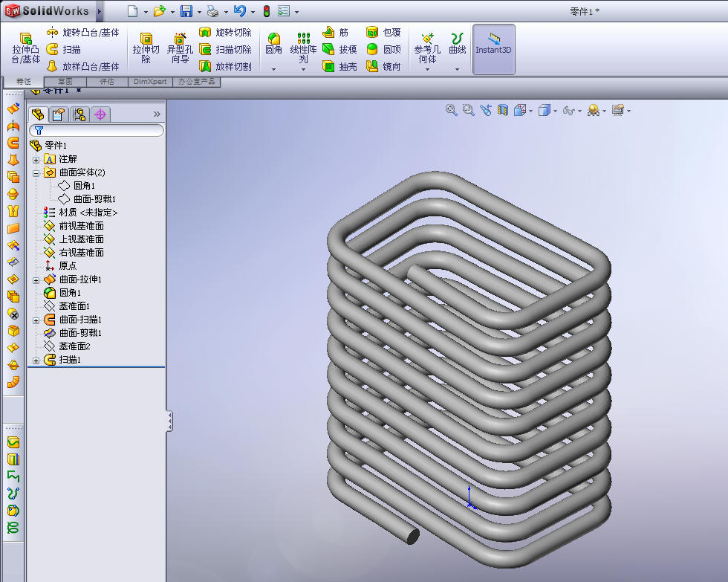Select 前视基准面 in the tree
This screenshot has width=728, height=582.
74,226
